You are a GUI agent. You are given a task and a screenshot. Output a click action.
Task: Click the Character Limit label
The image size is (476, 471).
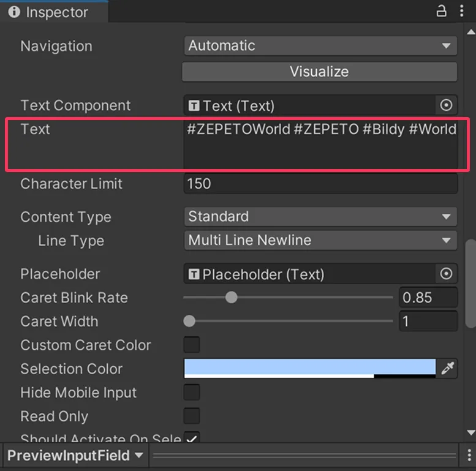(71, 184)
